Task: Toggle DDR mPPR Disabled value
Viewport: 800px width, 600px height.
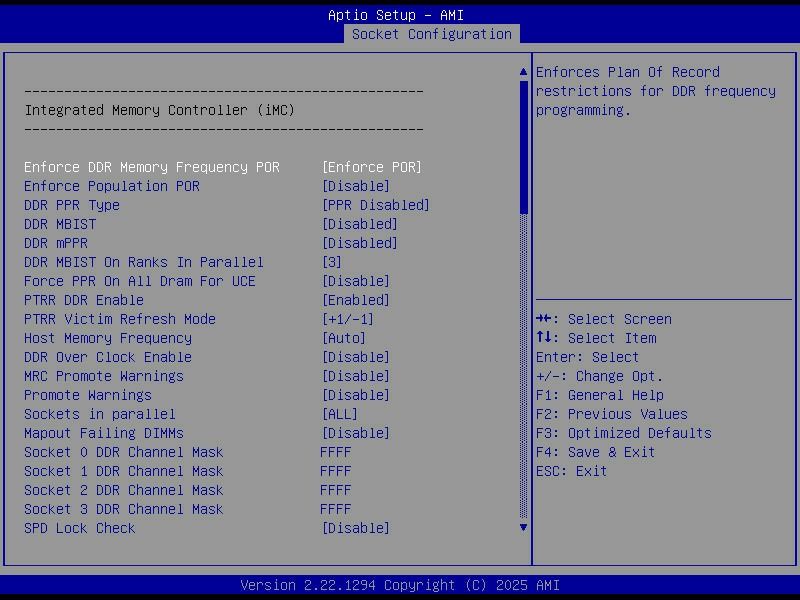Action: 360,243
